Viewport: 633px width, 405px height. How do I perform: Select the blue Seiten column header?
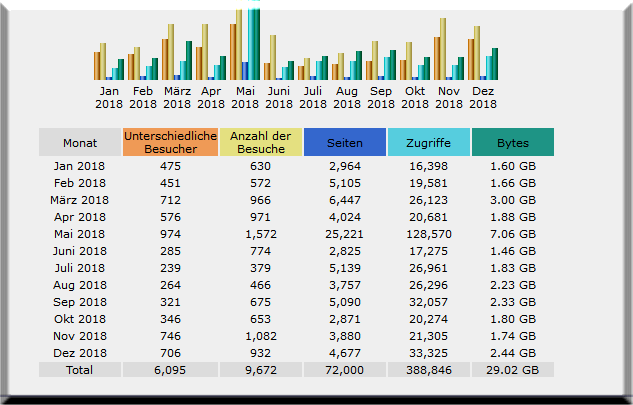344,142
